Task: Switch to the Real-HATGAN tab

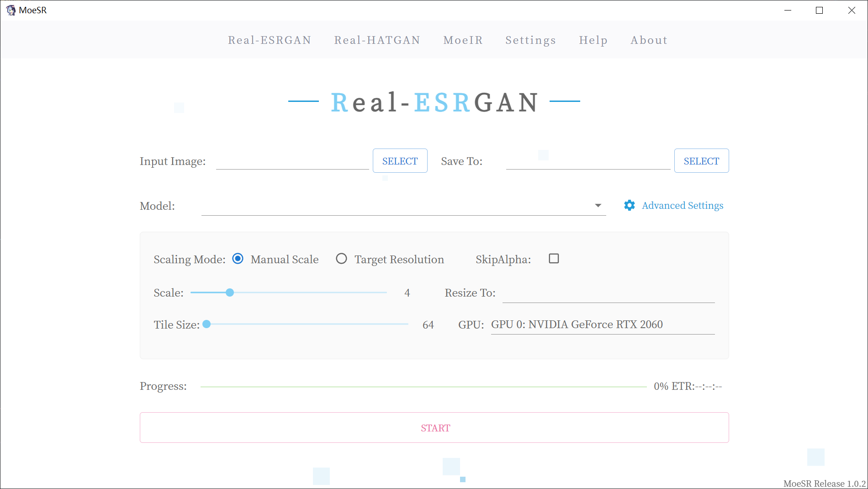Action: [x=377, y=40]
